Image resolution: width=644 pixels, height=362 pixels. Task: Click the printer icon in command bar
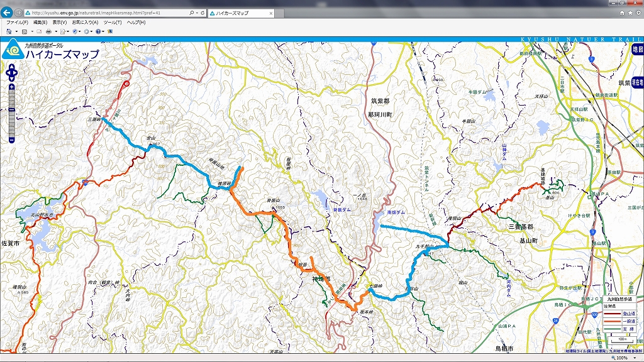(x=48, y=31)
